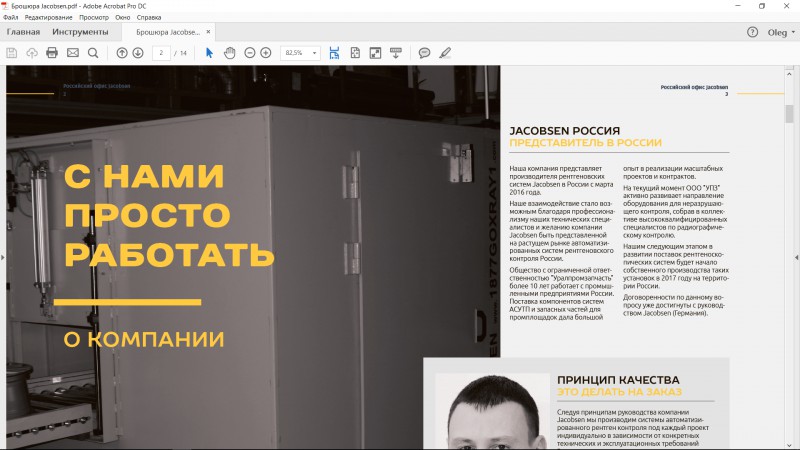Screen dimensions: 800x450
Task: Expand the left navigation pane arrow
Action: coord(3,257)
